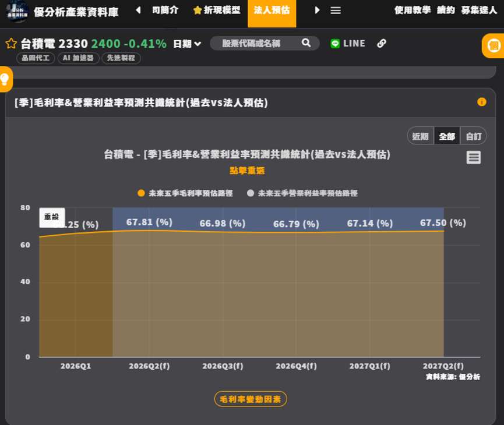Switch chart range to 全部
This screenshot has width=504, height=425.
point(447,136)
